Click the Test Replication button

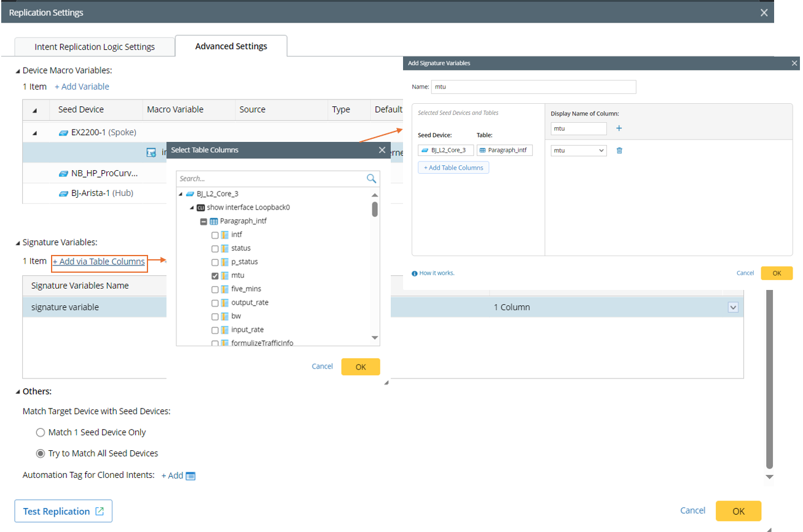click(x=63, y=511)
